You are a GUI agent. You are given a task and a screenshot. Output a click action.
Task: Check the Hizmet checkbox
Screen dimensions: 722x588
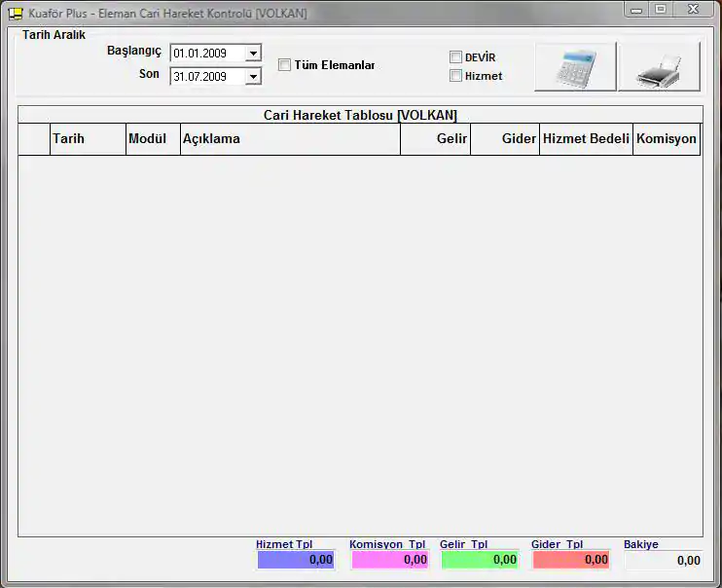pyautogui.click(x=455, y=76)
